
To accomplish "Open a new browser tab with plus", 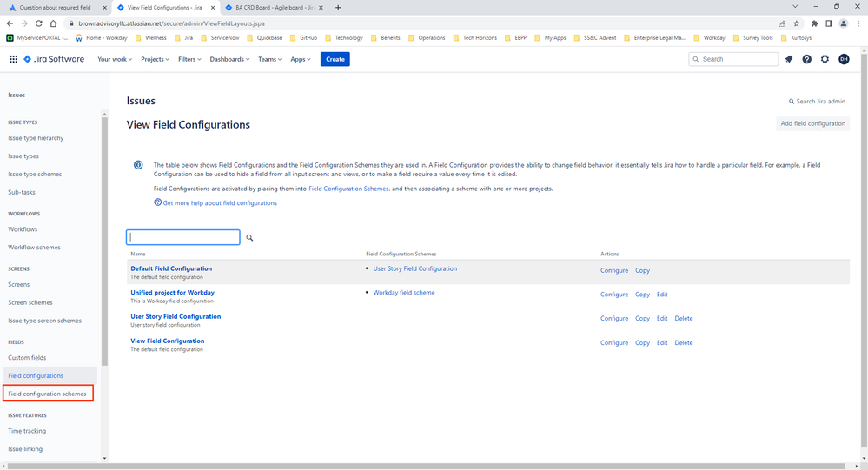I will 338,8.
